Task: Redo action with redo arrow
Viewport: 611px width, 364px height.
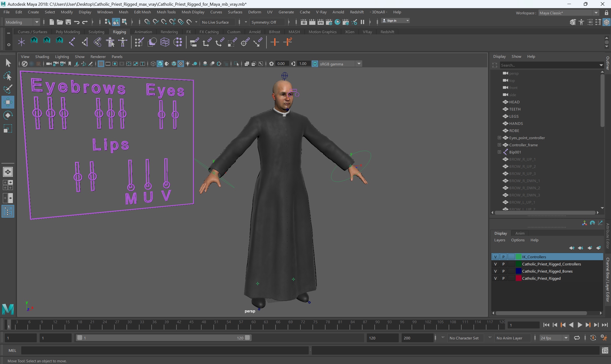Action: 85,22
